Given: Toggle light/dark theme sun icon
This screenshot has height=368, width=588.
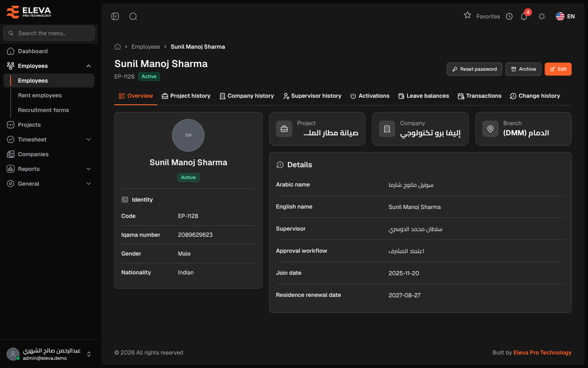Looking at the screenshot, I should [x=542, y=16].
